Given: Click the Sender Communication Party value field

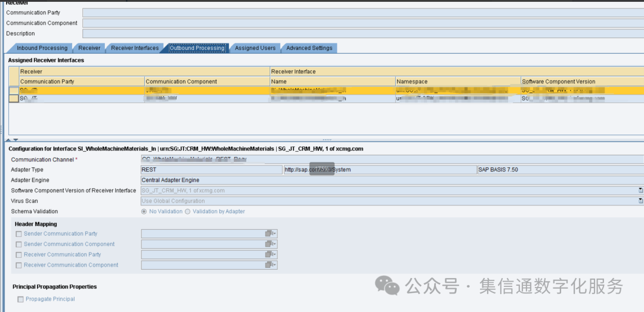Looking at the screenshot, I should [x=203, y=233].
